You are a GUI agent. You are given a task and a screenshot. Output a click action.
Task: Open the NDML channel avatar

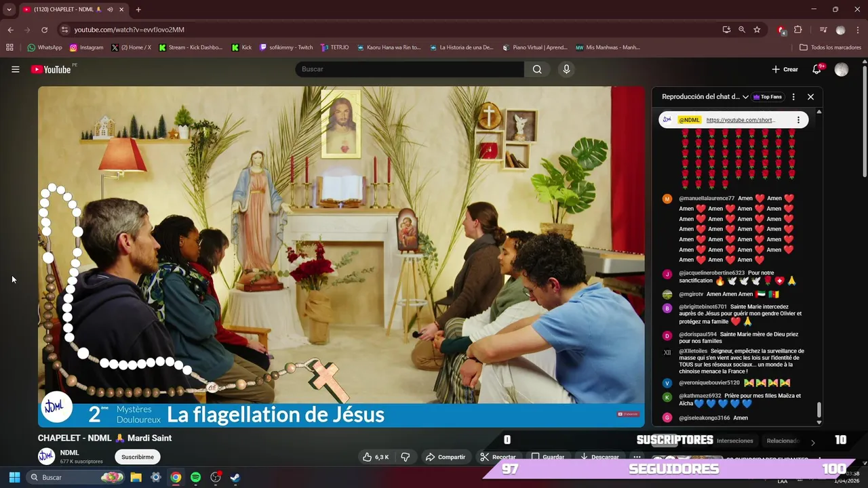(x=46, y=456)
